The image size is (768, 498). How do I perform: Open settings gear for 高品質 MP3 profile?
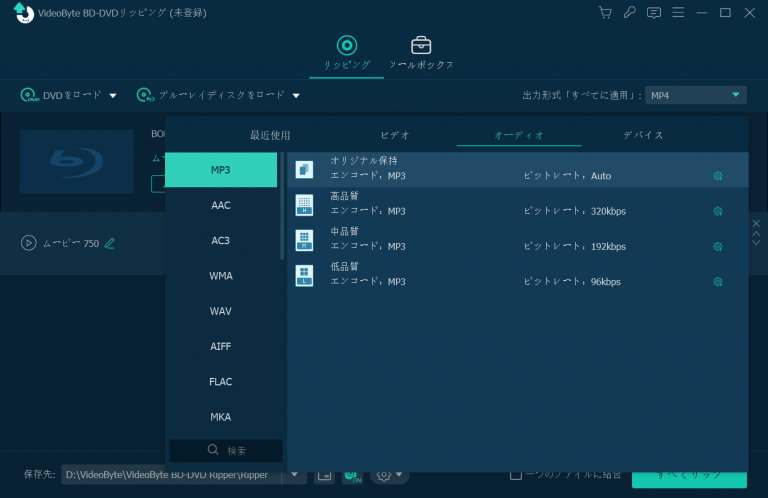[717, 211]
